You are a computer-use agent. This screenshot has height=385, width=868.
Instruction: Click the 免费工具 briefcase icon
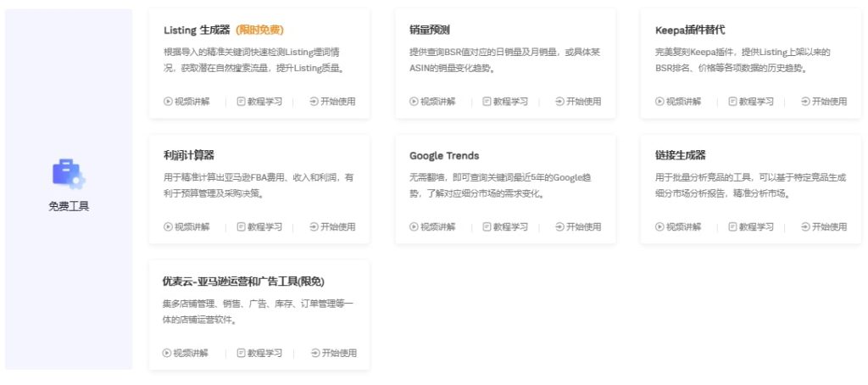coord(68,174)
